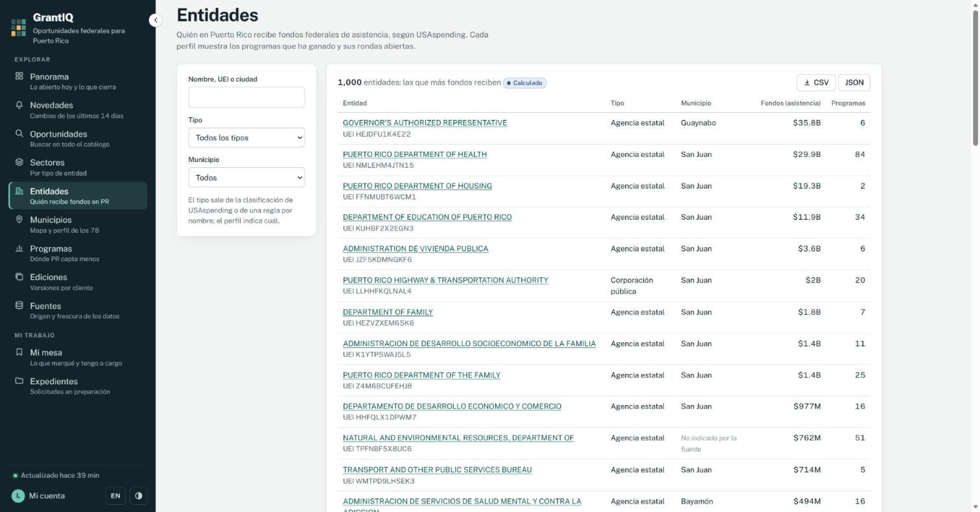Focus the Nombre, UEI o ciudad field
This screenshot has width=980, height=512.
coord(246,97)
